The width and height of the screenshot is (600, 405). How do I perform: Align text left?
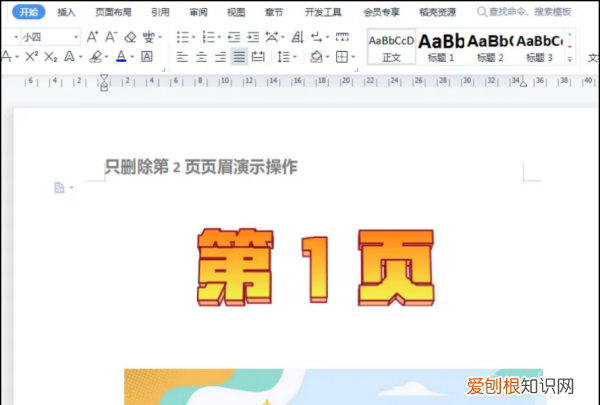[x=182, y=57]
